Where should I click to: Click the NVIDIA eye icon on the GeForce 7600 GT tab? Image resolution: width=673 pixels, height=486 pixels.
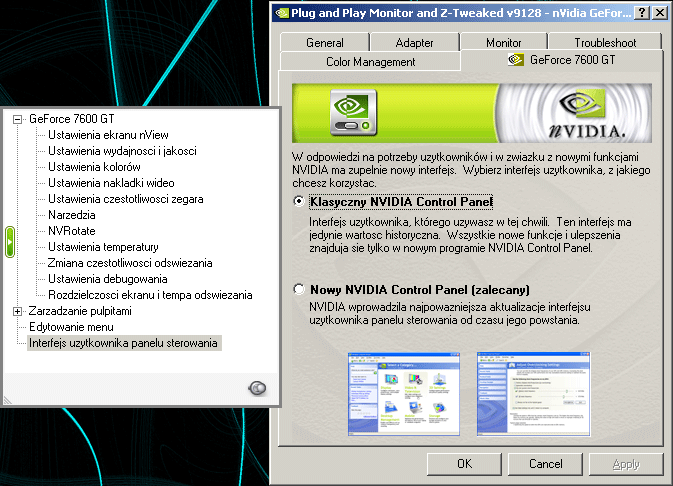pyautogui.click(x=515, y=59)
